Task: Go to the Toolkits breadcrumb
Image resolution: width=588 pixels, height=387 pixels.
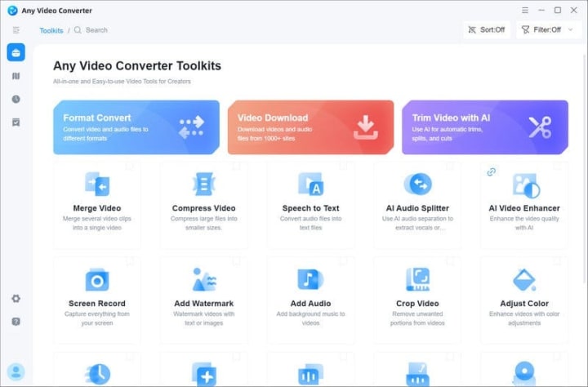Action: [x=51, y=30]
